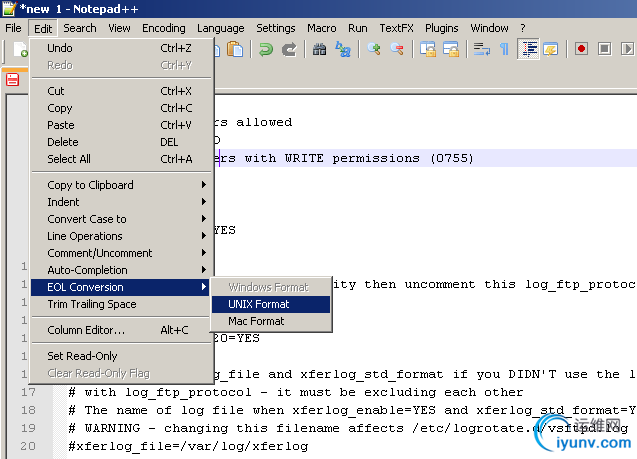Open the File menu
Viewport: 637px width, 459px height.
coord(13,28)
